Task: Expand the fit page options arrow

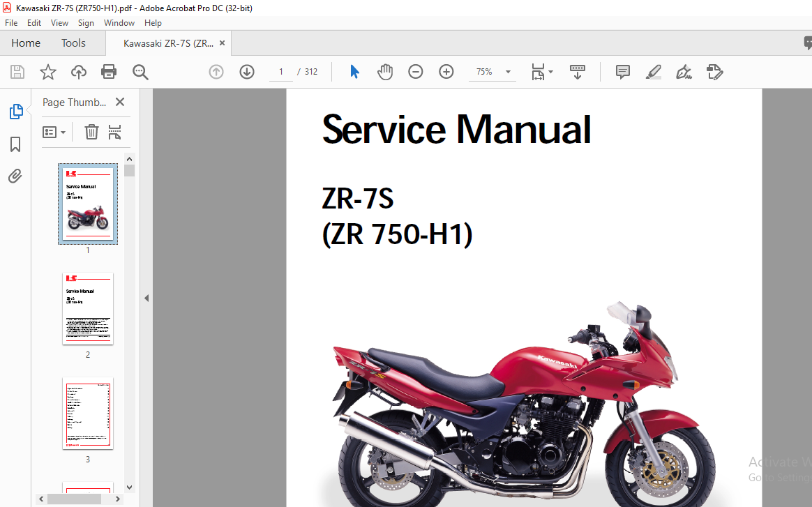Action: (550, 71)
